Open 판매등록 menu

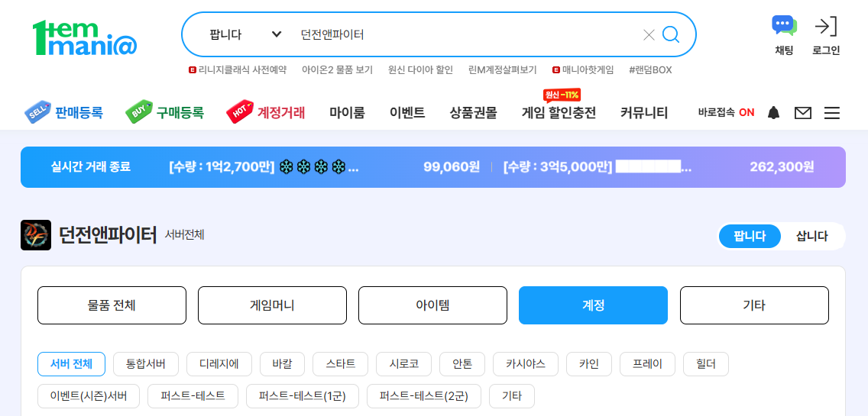[79, 113]
